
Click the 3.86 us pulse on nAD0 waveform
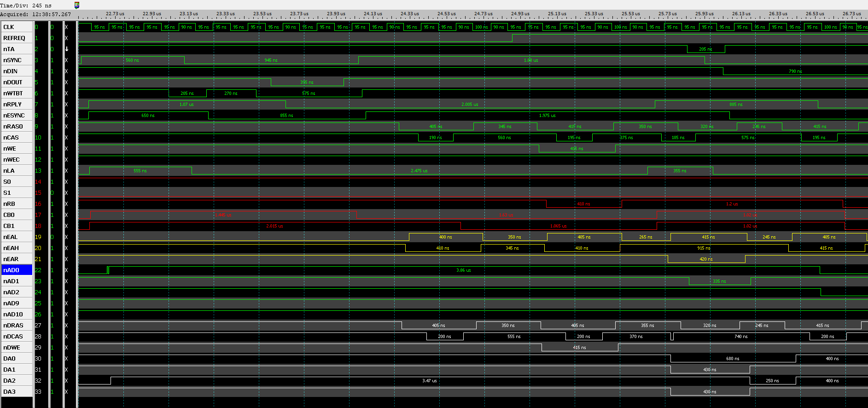[463, 270]
